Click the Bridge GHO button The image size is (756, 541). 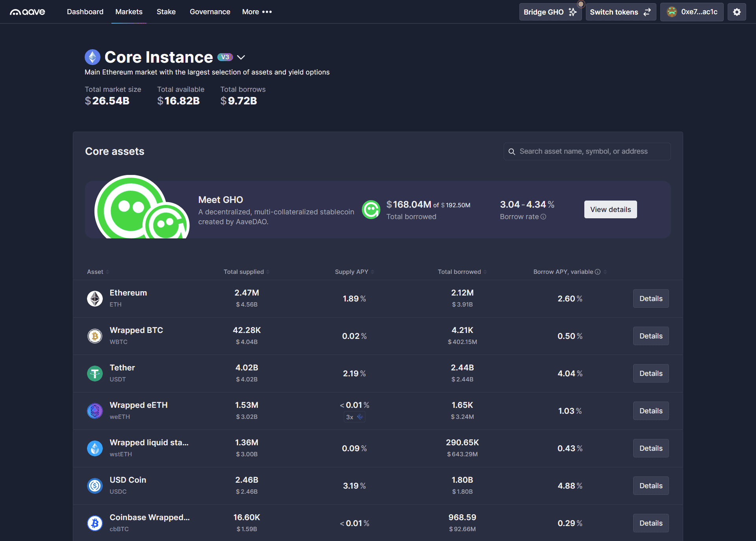click(x=550, y=12)
